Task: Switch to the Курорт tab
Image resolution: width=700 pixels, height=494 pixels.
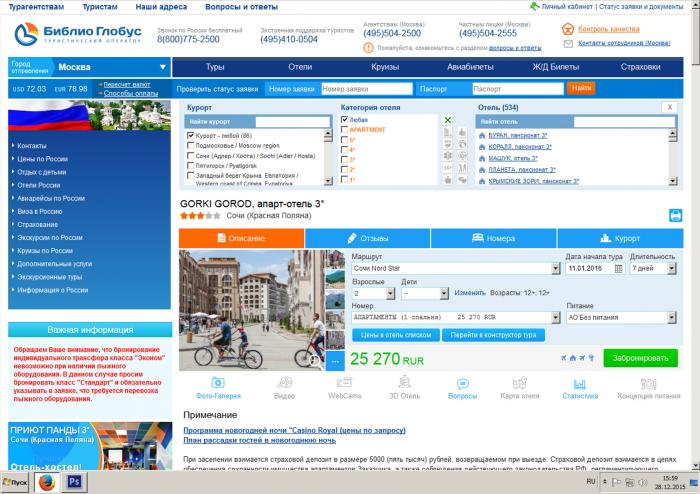Action: pos(620,238)
